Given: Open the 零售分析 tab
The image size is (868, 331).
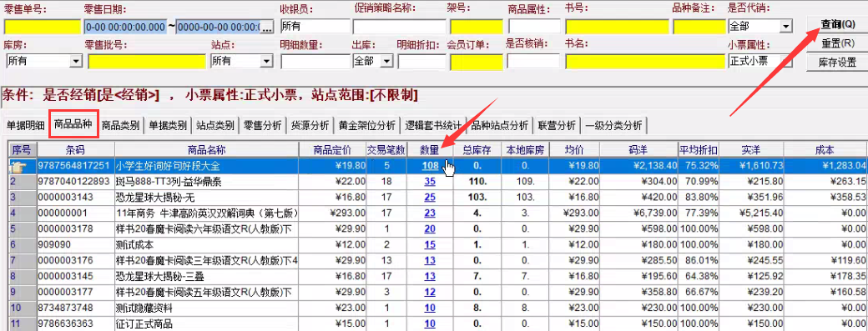Looking at the screenshot, I should [x=262, y=125].
